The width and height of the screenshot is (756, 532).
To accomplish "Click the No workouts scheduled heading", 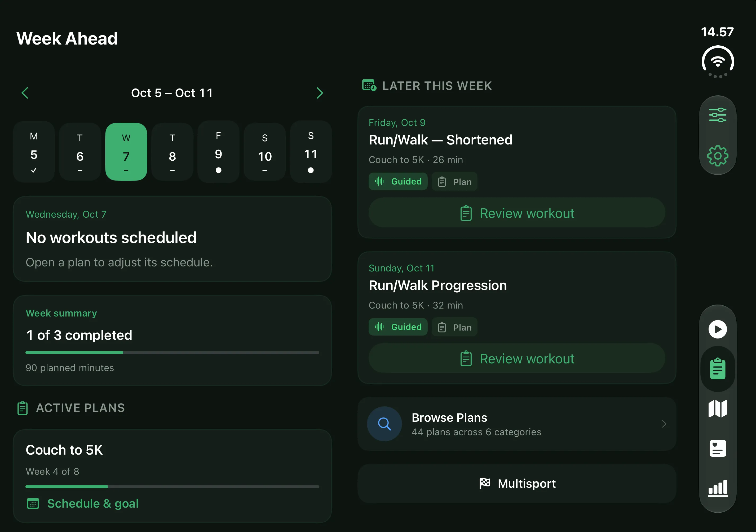I will point(111,238).
